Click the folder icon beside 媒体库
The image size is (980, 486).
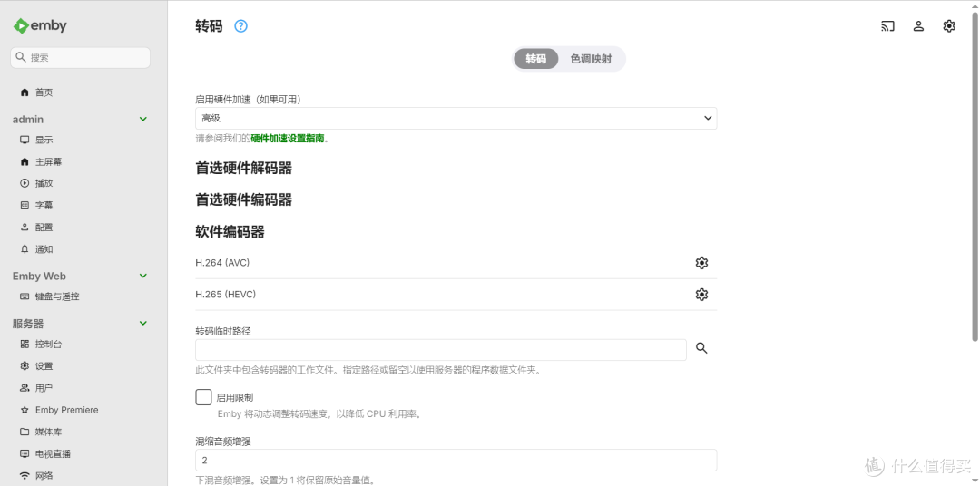click(x=24, y=432)
